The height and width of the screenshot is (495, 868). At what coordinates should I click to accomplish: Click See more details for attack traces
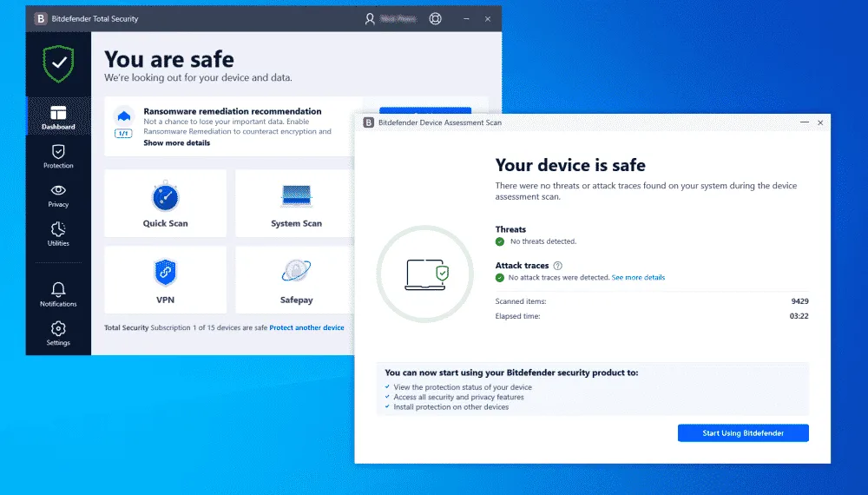click(x=638, y=277)
